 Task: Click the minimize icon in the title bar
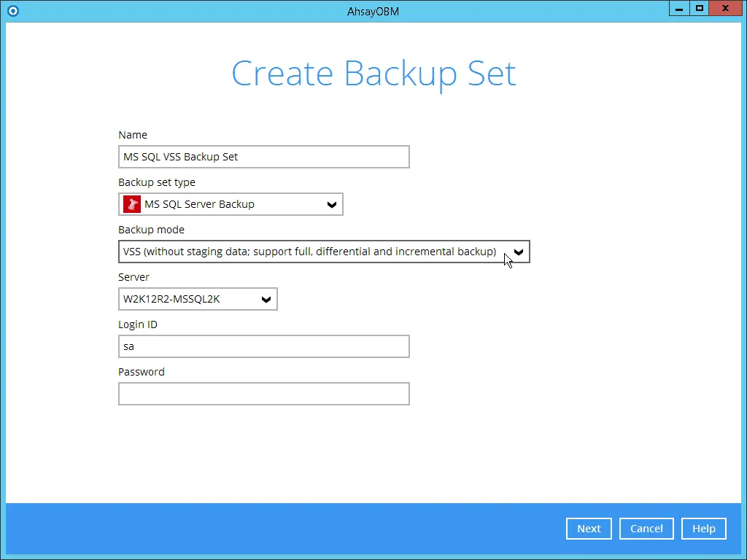(678, 8)
